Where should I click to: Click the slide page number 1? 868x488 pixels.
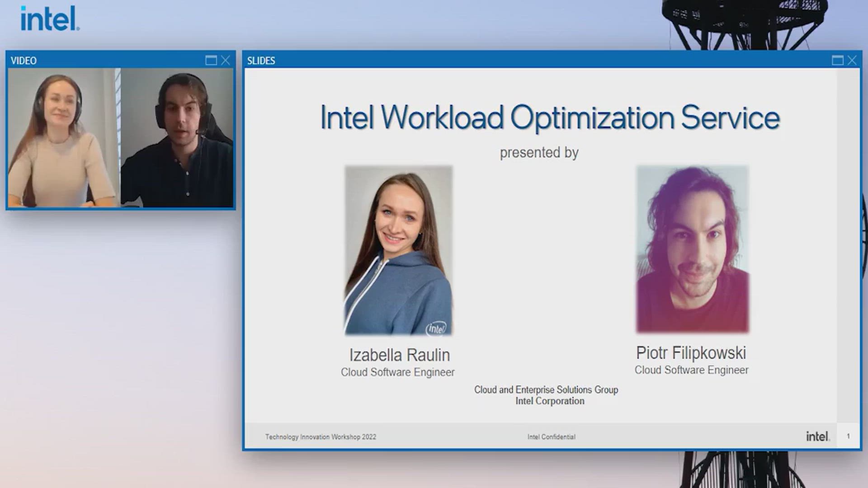[x=848, y=436]
